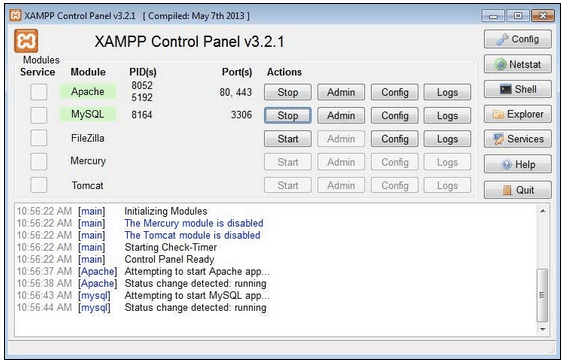Toggle the MySQL service checkbox
566x364 pixels.
(39, 115)
